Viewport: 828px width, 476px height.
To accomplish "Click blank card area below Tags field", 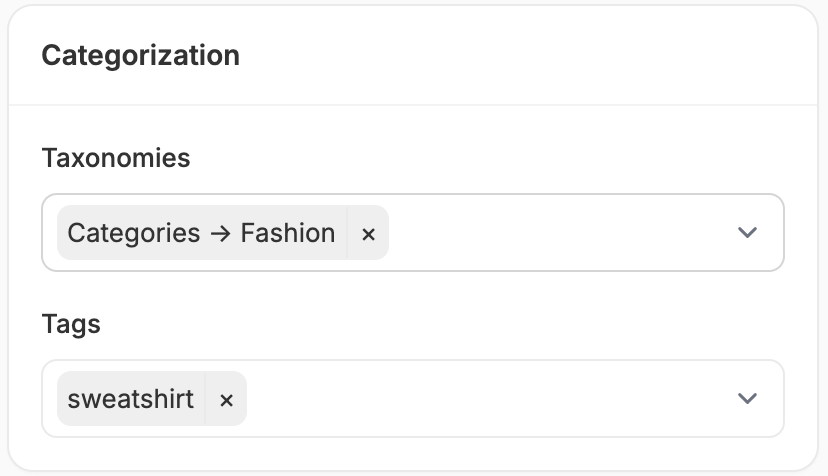I will (x=413, y=453).
